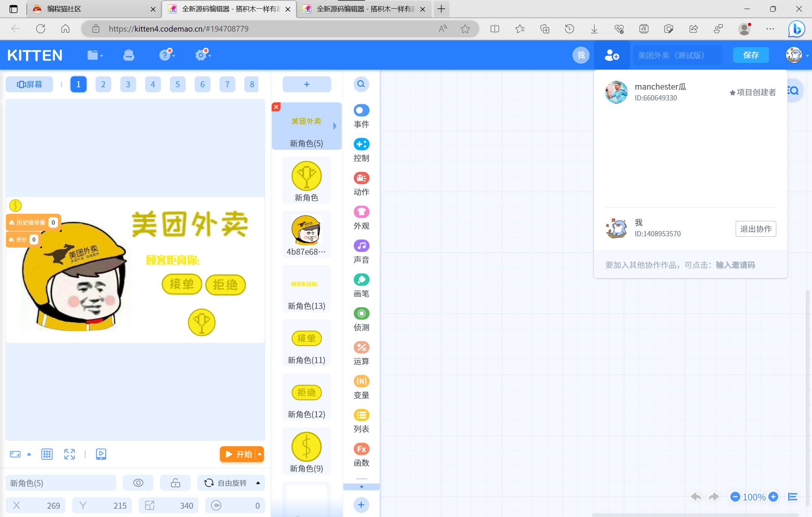This screenshot has width=812, height=517.
Task: Click the browser favorites star icon
Action: 465,29
